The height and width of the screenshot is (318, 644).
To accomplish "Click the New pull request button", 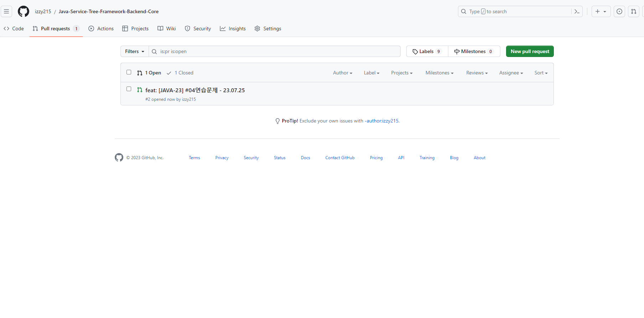I will click(x=530, y=51).
